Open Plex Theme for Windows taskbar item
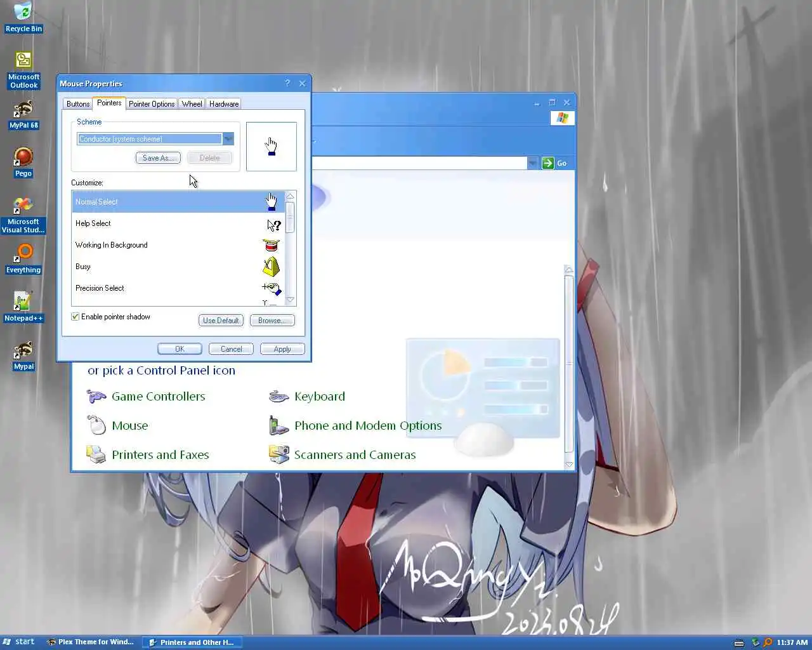 click(x=91, y=642)
